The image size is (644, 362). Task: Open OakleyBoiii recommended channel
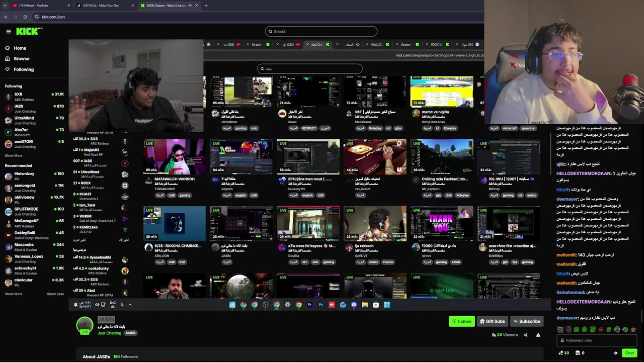pyautogui.click(x=34, y=235)
